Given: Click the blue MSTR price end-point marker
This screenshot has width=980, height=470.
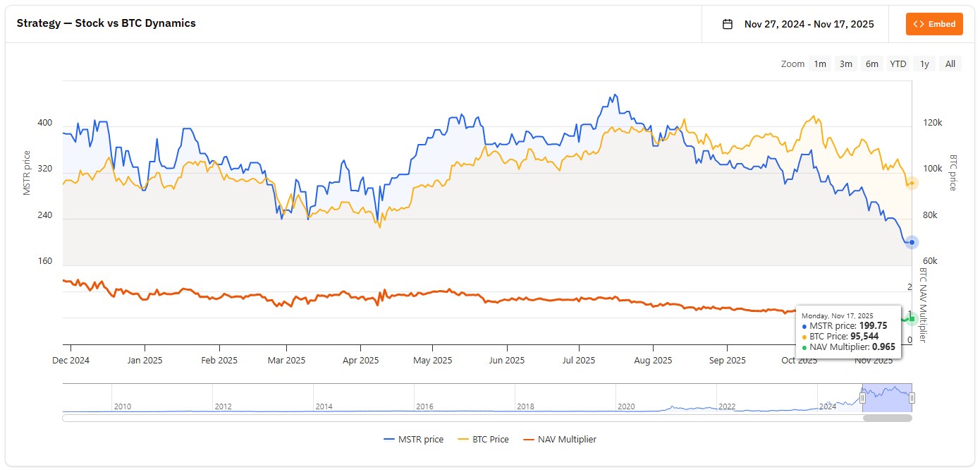Looking at the screenshot, I should tap(912, 242).
